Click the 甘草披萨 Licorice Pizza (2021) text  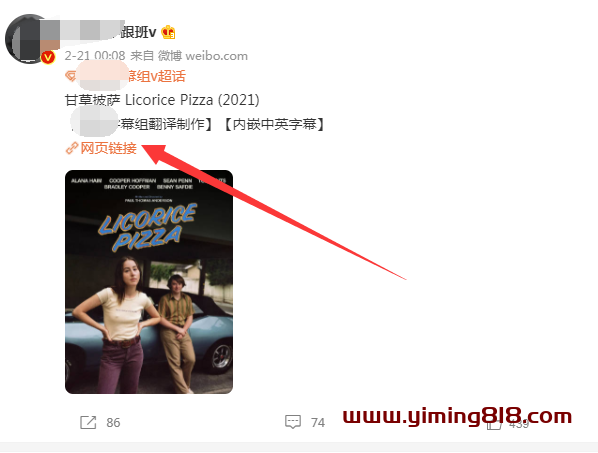[162, 100]
